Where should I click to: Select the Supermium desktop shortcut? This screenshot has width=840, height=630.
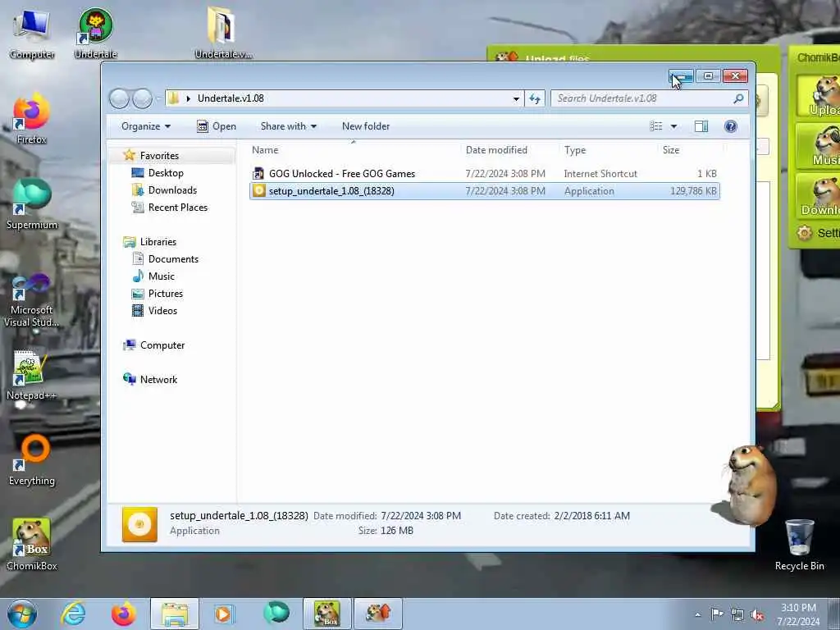tap(32, 204)
